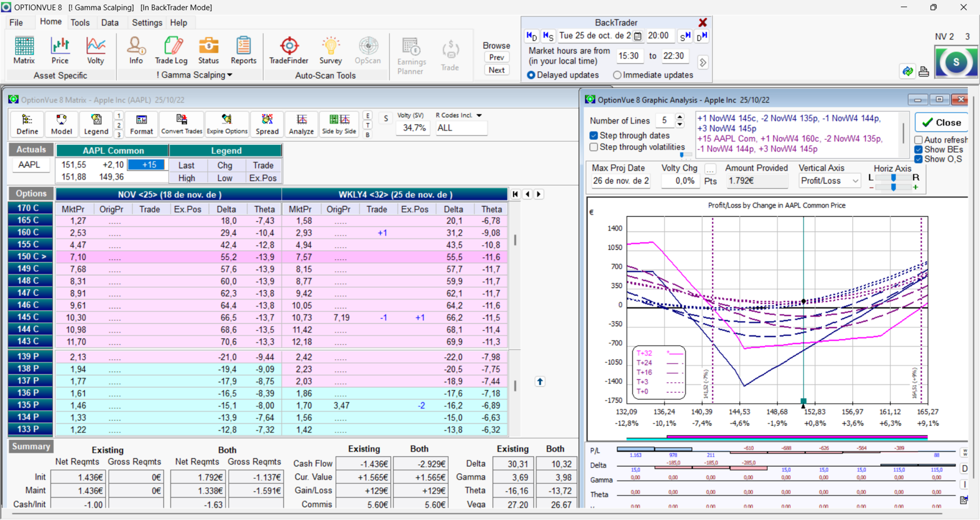This screenshot has width=980, height=520.
Task: Open the Survey tool
Action: (x=331, y=51)
